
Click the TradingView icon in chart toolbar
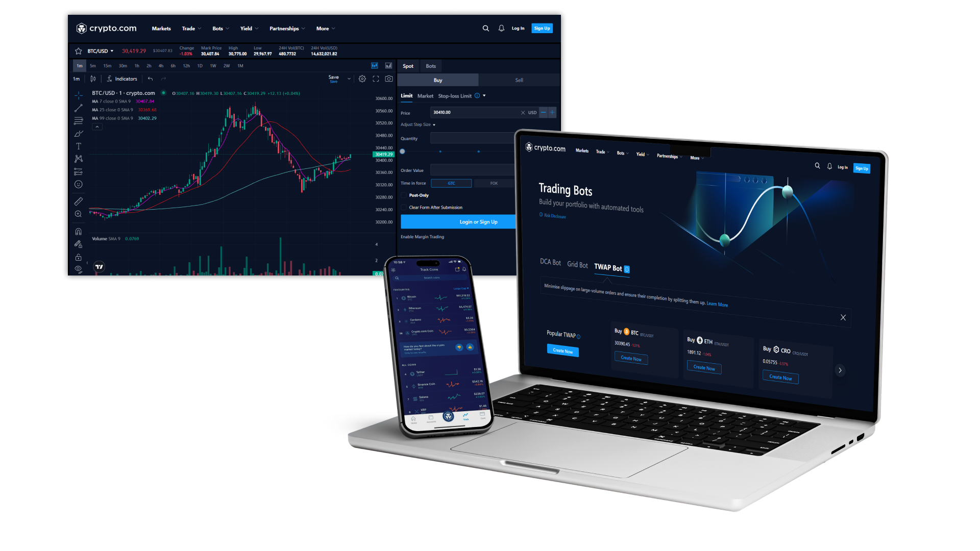[100, 266]
